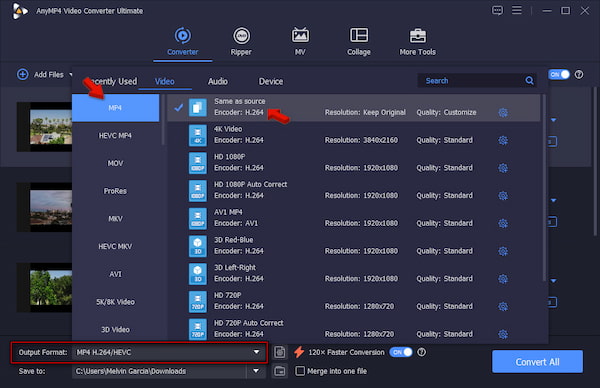Image resolution: width=600 pixels, height=388 pixels.
Task: Open the MV module
Action: [300, 41]
